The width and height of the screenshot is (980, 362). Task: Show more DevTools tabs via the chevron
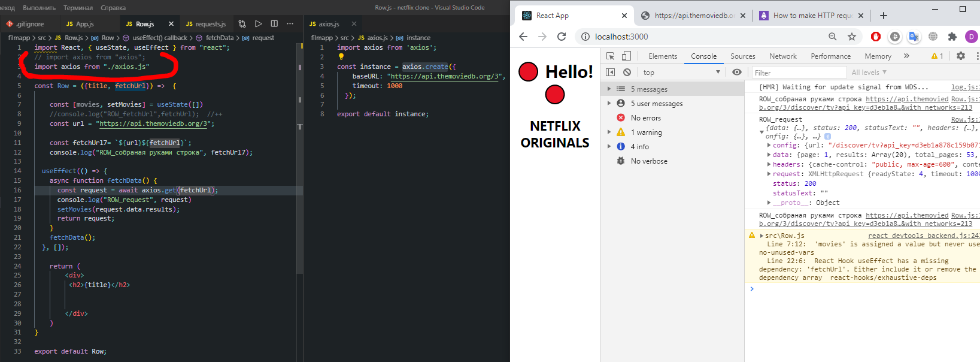click(906, 56)
